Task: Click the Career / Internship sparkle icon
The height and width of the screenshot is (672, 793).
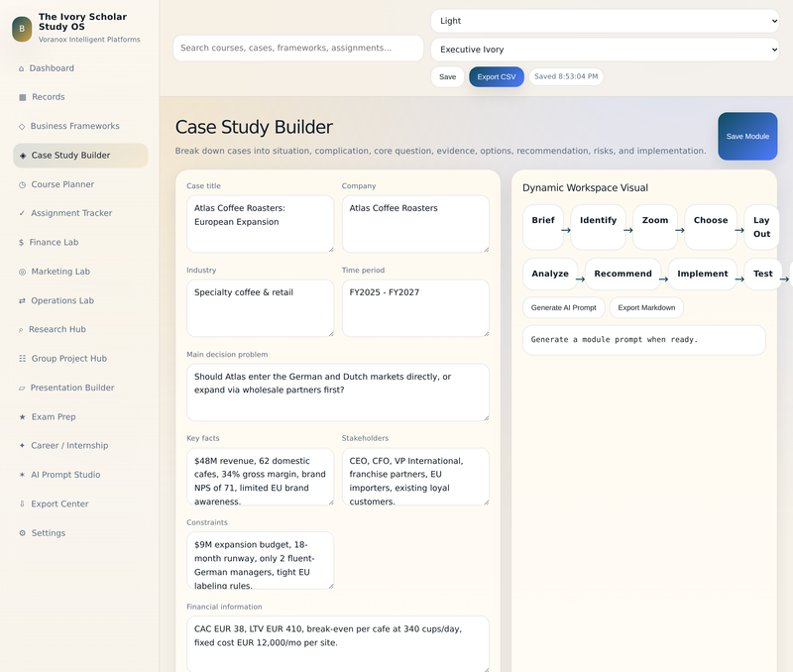Action: tap(22, 446)
